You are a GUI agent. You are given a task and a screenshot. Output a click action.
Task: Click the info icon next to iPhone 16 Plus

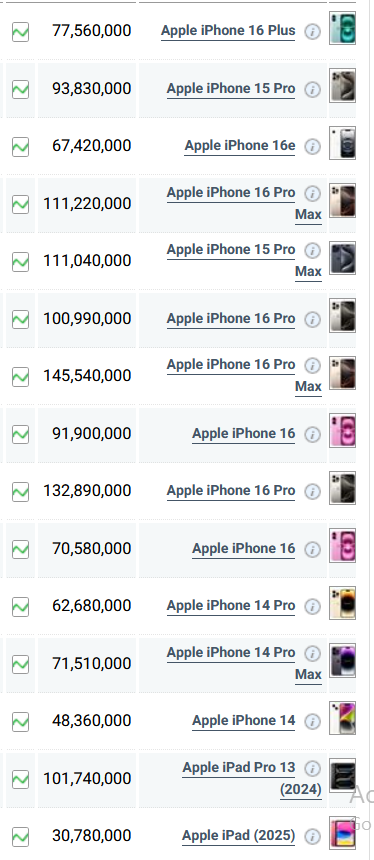(x=312, y=32)
